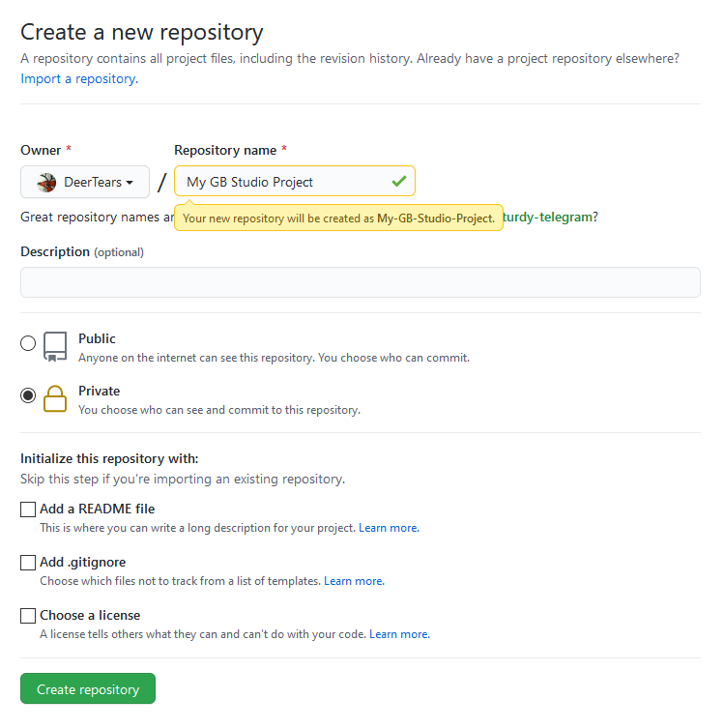The width and height of the screenshot is (723, 728).
Task: Click the 'Description (optional)' label
Action: click(x=82, y=252)
